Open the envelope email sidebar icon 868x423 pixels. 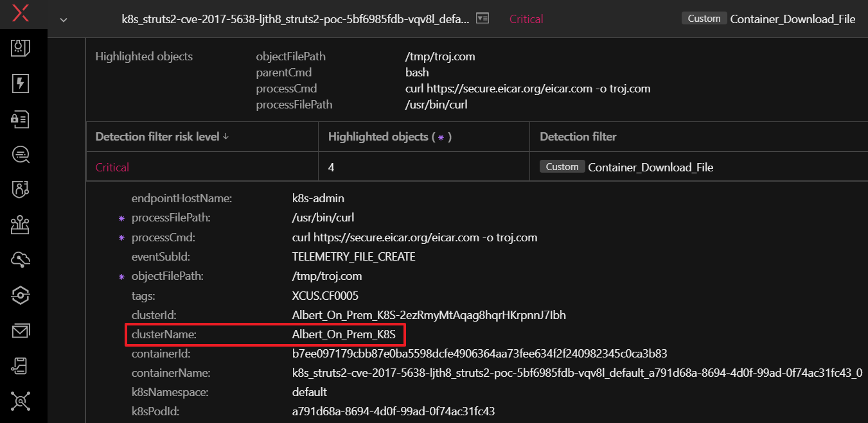tap(21, 331)
